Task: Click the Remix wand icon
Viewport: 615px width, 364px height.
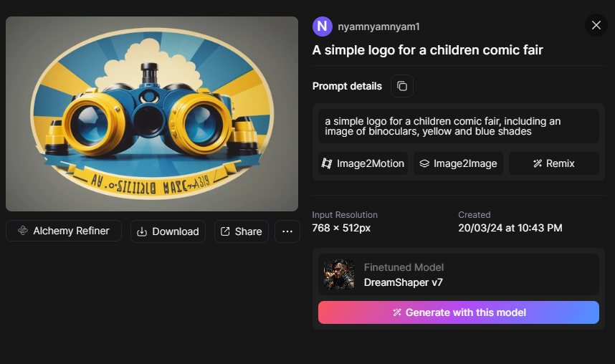Action: pyautogui.click(x=538, y=163)
